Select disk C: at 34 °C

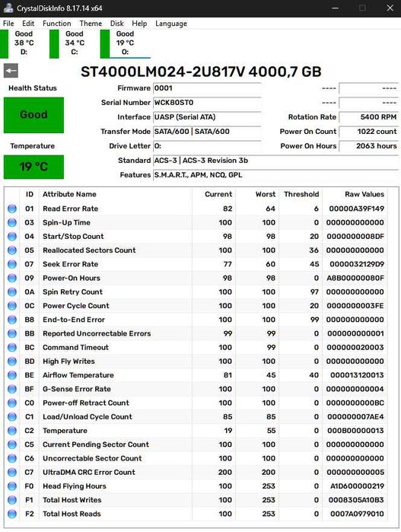(69, 43)
